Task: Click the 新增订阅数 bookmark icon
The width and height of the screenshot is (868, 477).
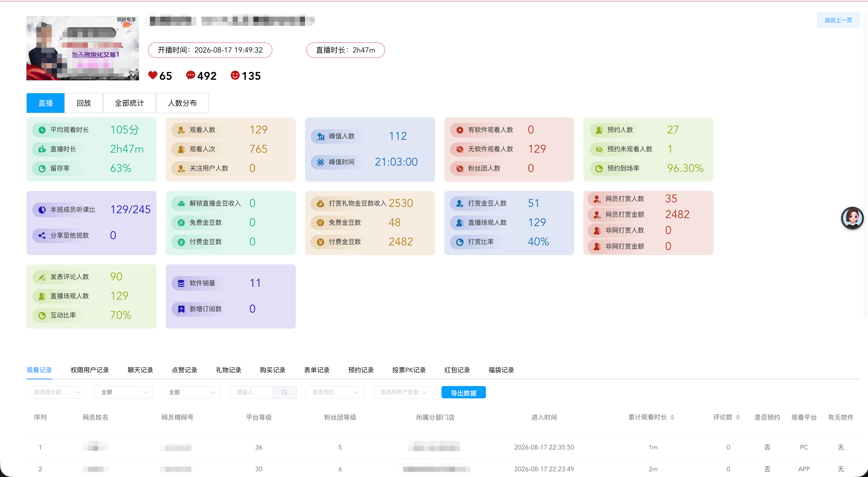Action: click(181, 309)
